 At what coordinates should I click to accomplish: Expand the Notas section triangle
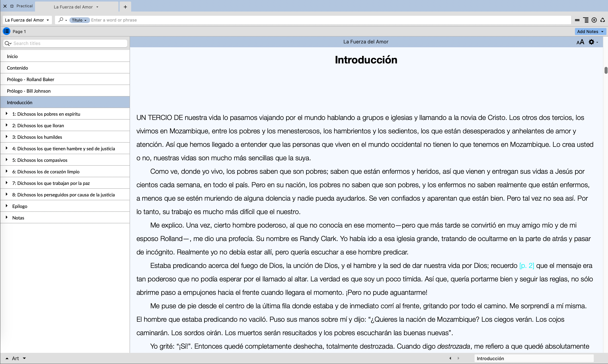point(7,217)
